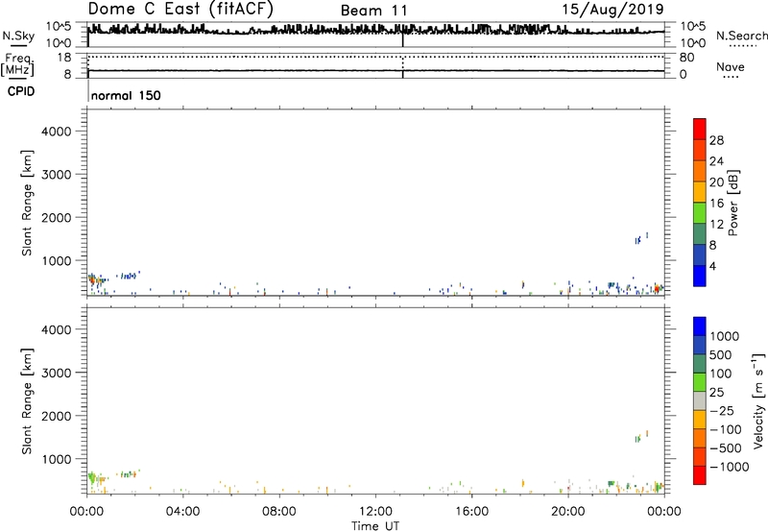Click the gray segment of velocity colorbar
Image resolution: width=768 pixels, height=532 pixels.
click(700, 400)
